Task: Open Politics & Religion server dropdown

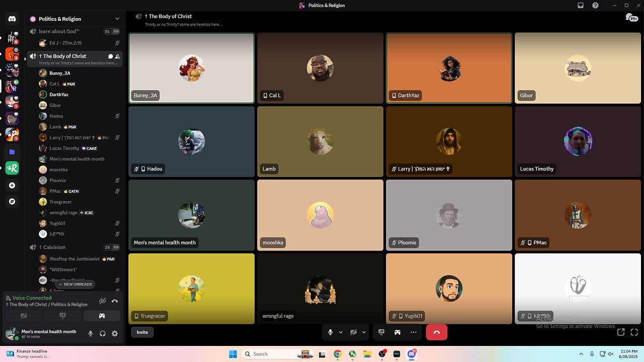Action: tap(75, 19)
